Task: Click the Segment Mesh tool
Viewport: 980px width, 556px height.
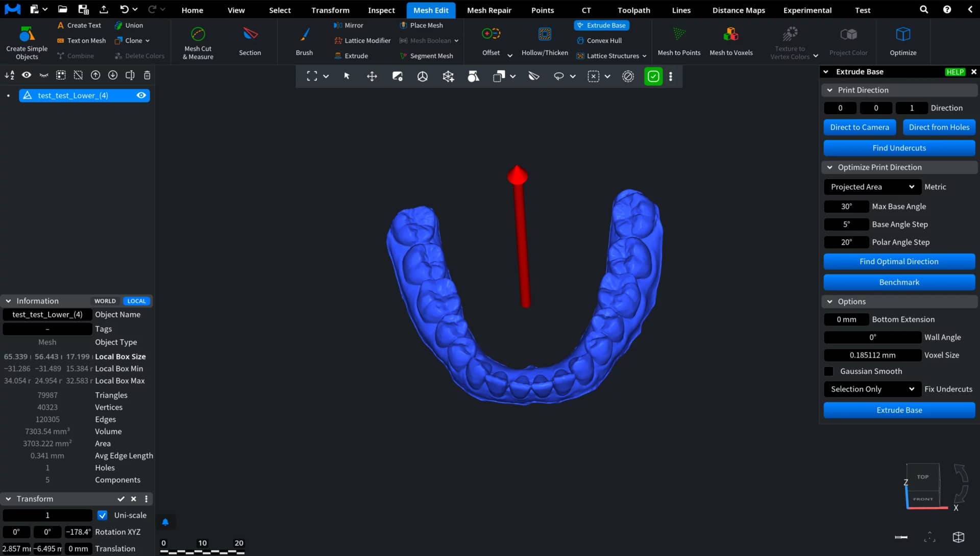Action: pos(426,56)
